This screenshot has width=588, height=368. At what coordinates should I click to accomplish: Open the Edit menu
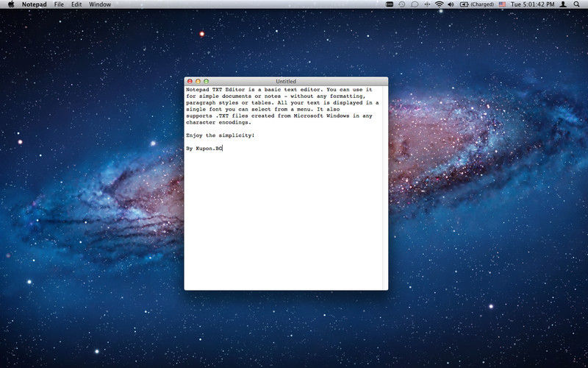(x=76, y=4)
